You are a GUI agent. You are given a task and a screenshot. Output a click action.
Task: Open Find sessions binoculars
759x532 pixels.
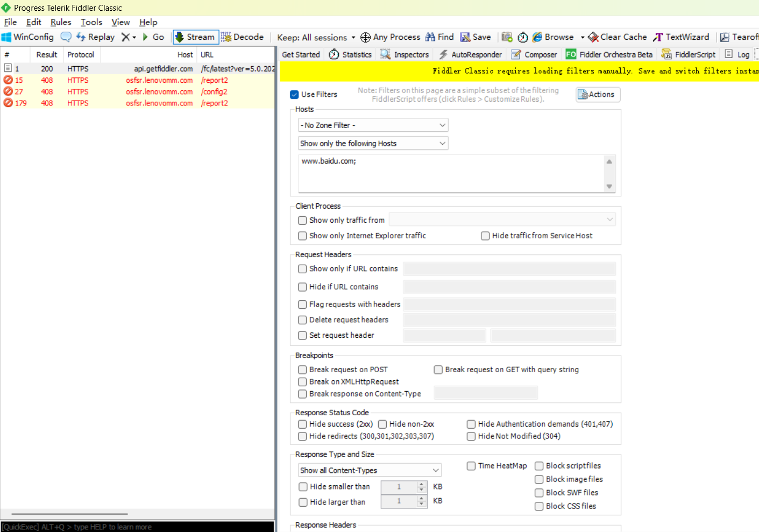[x=439, y=37]
